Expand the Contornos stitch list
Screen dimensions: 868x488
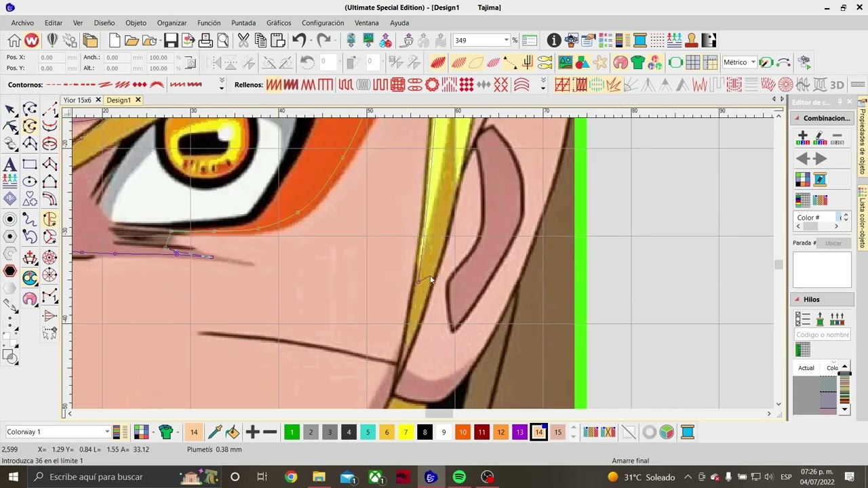tap(221, 85)
